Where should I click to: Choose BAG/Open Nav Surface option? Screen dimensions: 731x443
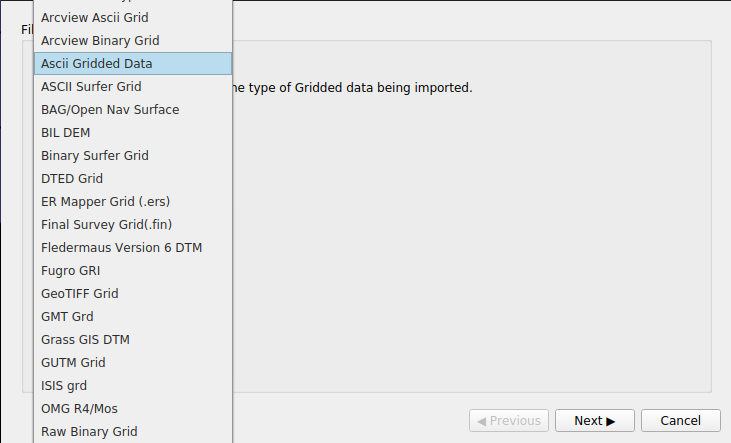coord(110,109)
